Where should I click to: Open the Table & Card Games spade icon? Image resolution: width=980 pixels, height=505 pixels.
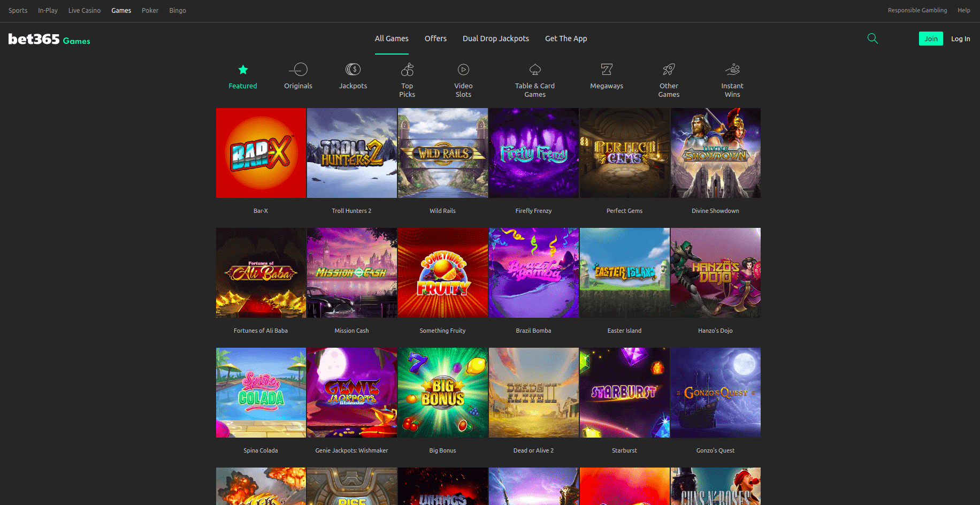(x=535, y=70)
